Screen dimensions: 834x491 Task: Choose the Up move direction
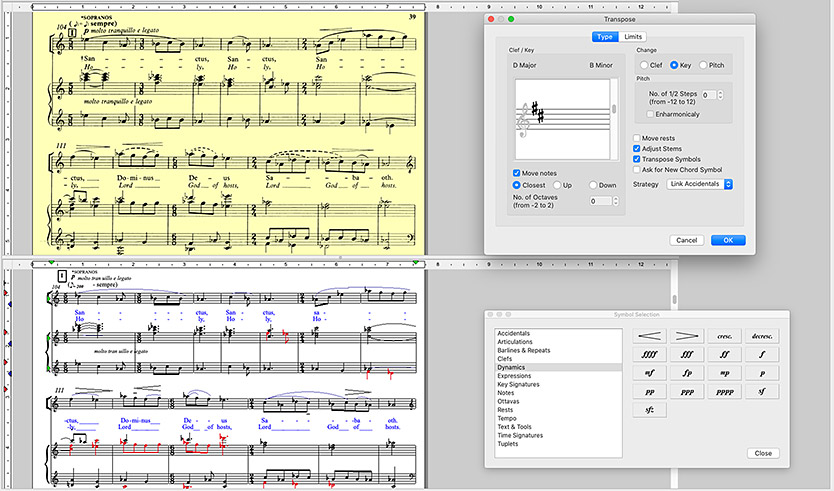click(557, 185)
